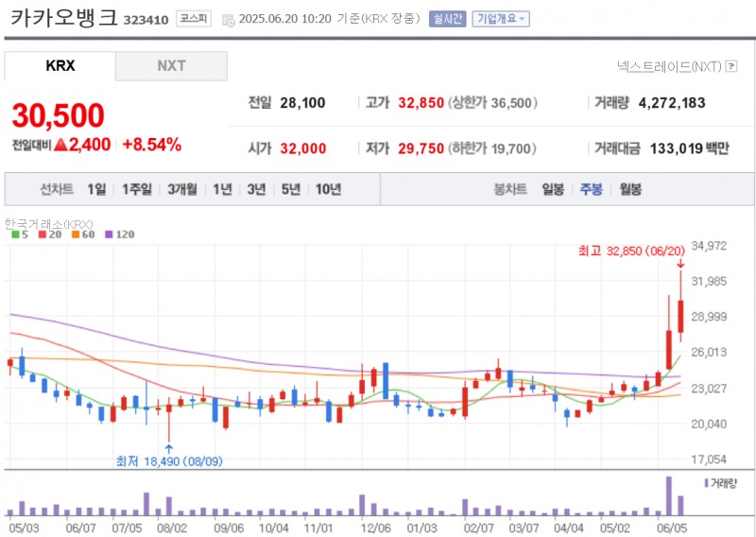Show the 주봉 weekly candle chart
756x537 pixels.
pos(592,189)
